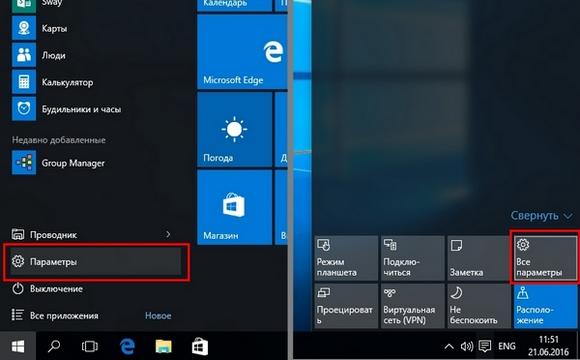The image size is (580, 360).
Task: Click the taskbar search magnifier icon
Action: coord(54,346)
